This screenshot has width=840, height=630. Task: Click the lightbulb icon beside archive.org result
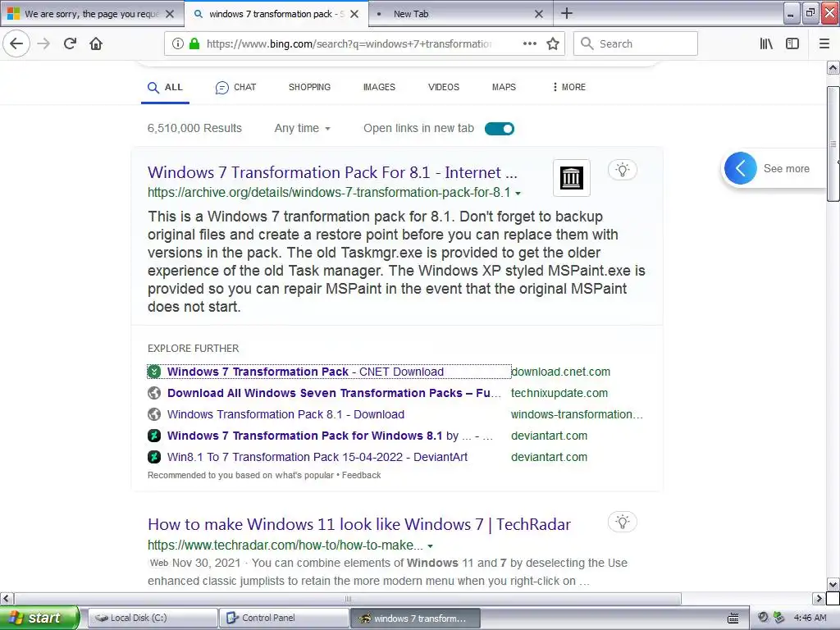[622, 170]
